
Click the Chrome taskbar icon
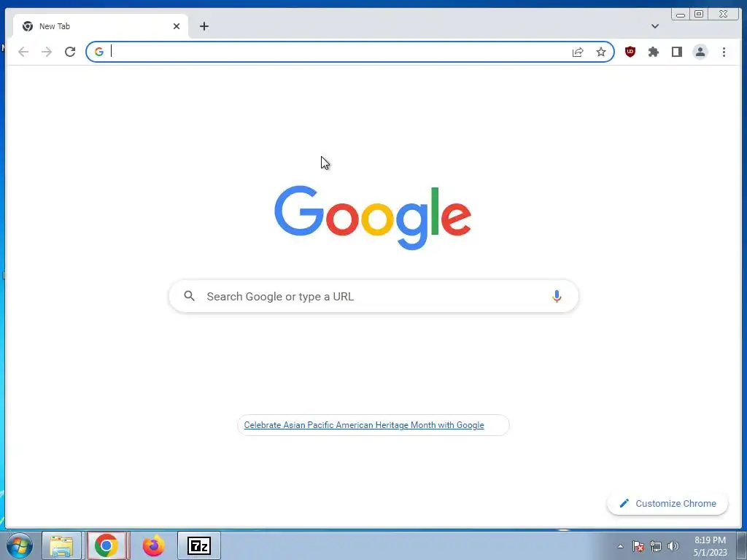pos(107,545)
